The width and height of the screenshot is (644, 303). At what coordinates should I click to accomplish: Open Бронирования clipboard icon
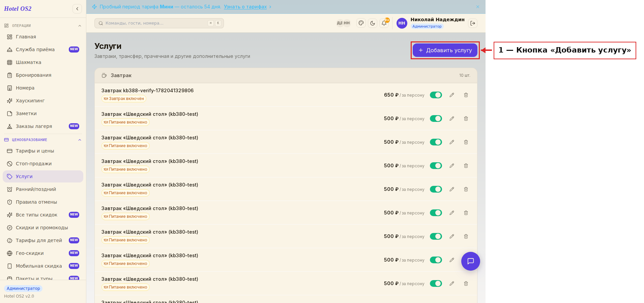point(10,75)
